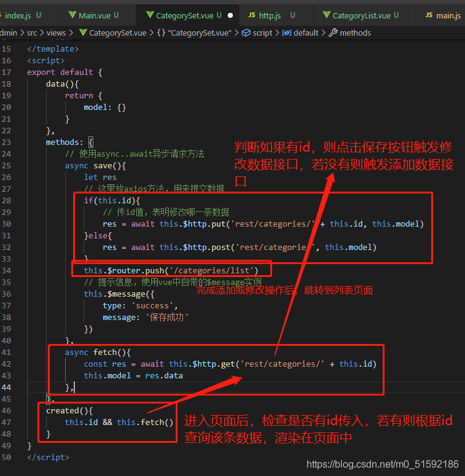Click the 'views' breadcrumb segment

click(x=56, y=33)
